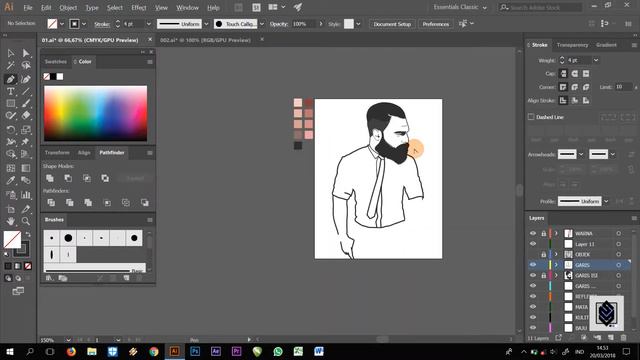640x360 pixels.
Task: Open the Align panel tab
Action: (84, 153)
